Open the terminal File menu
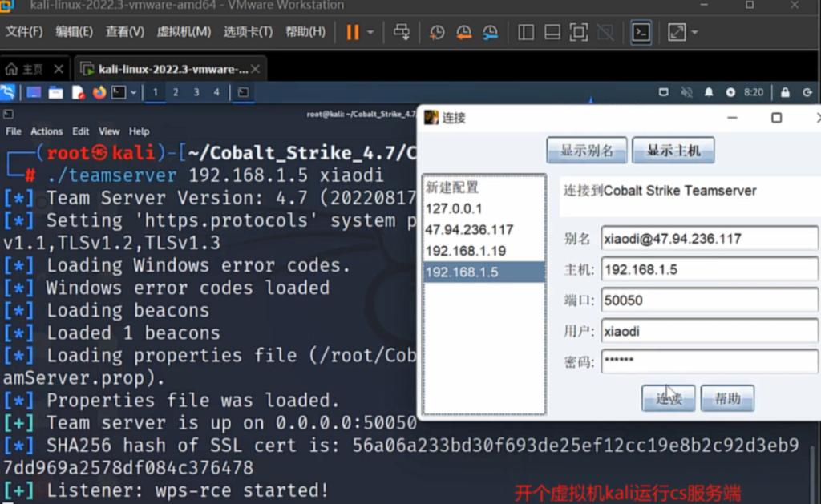Image resolution: width=821 pixels, height=504 pixels. (14, 131)
